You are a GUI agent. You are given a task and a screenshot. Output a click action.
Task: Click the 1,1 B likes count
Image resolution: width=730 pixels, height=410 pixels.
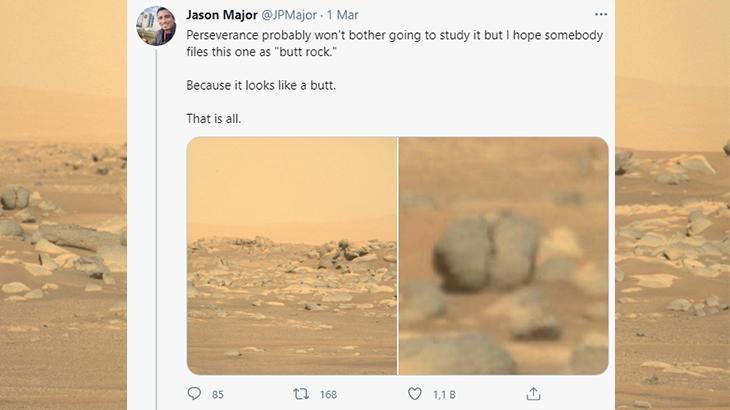click(445, 394)
